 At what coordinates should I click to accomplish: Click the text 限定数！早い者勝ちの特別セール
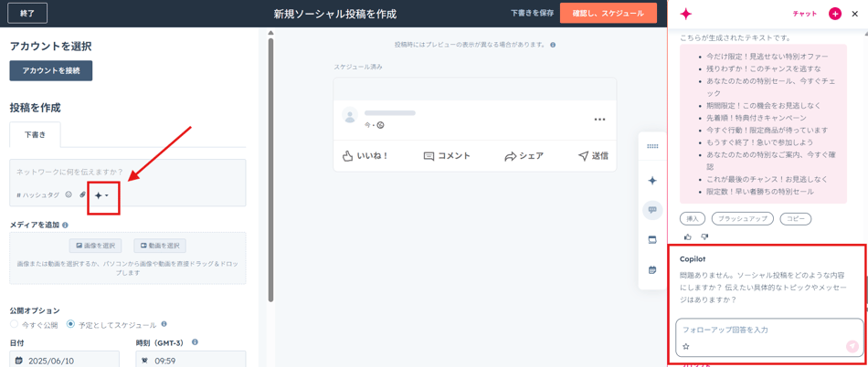coord(760,191)
